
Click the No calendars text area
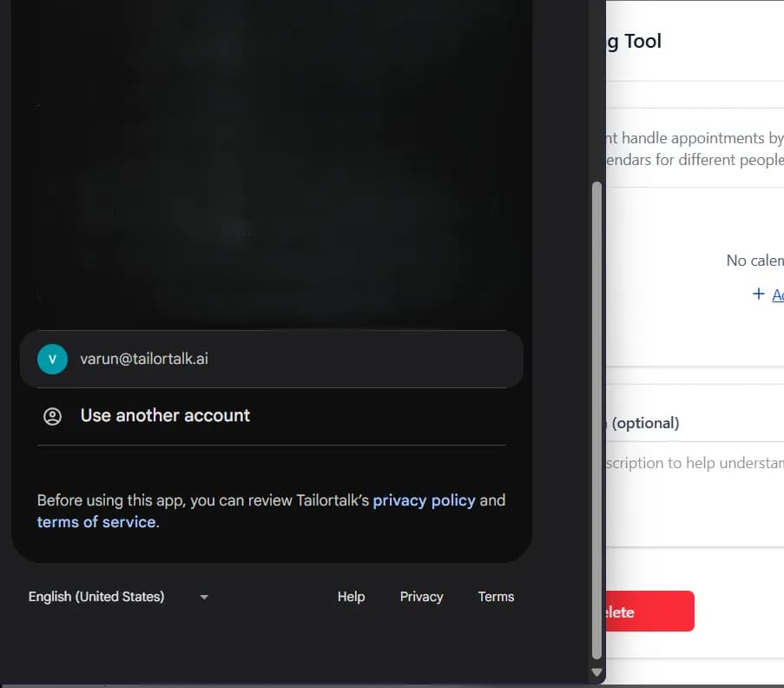(754, 260)
